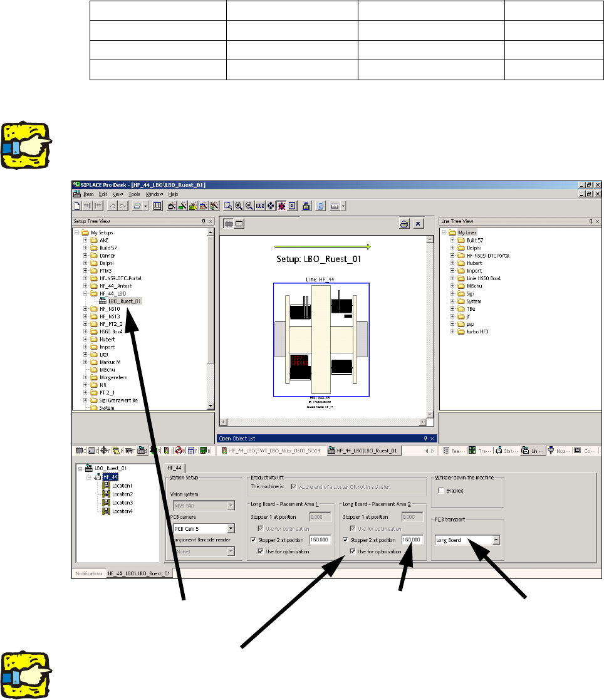604x700 pixels.
Task: Toggle the red crossed-out toolbar icon
Action: coord(281,206)
